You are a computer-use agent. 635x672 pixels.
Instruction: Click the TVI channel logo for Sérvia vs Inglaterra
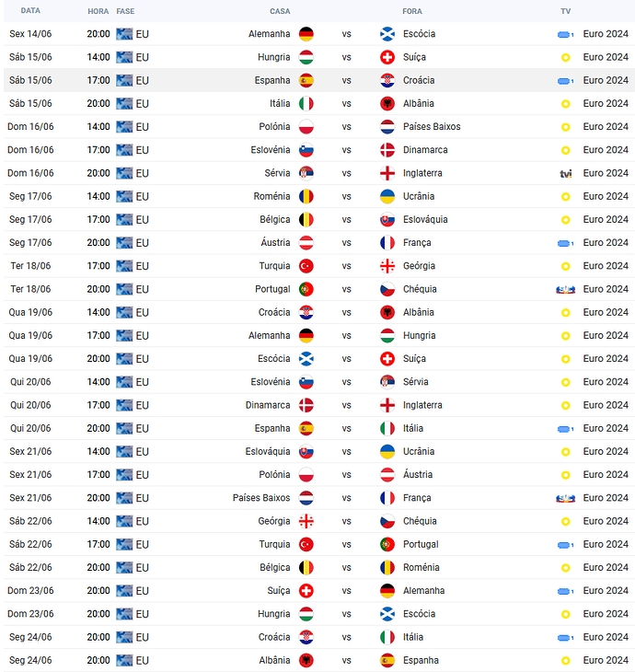pos(566,174)
